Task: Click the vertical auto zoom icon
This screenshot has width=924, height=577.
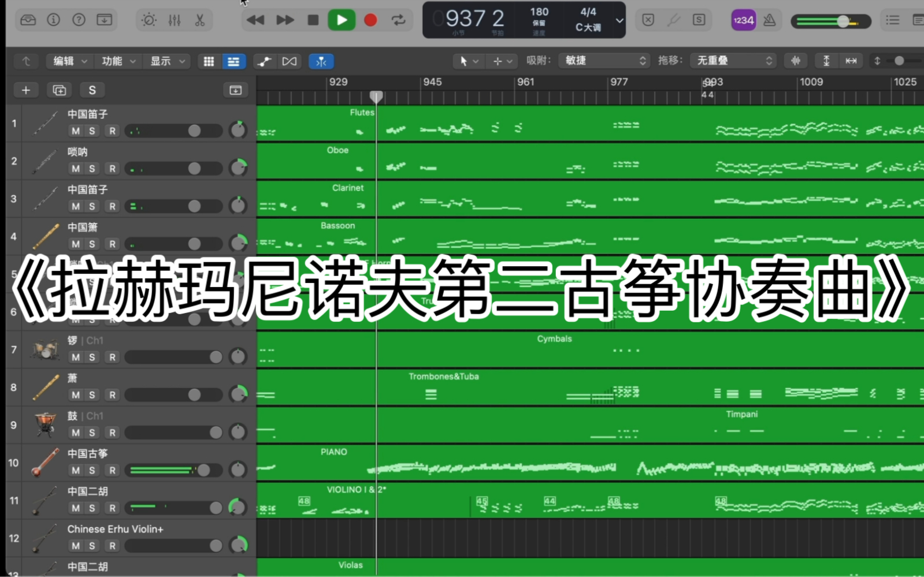Action: (826, 61)
